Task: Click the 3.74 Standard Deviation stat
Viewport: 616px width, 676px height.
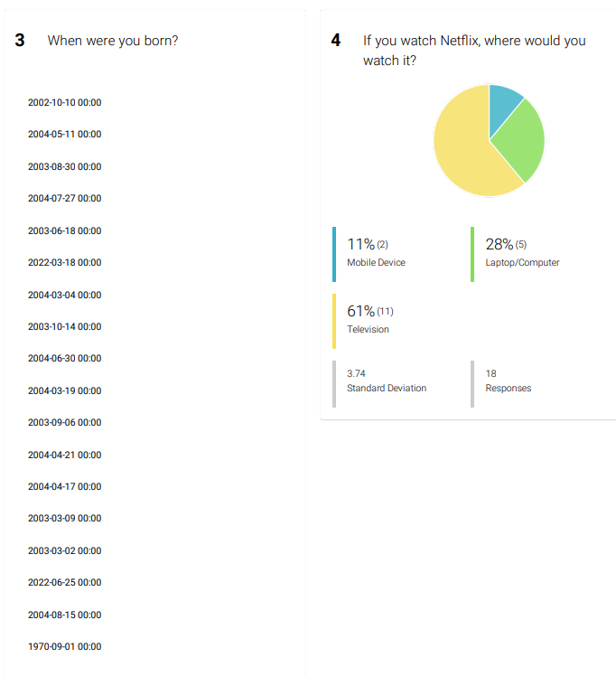Action: 387,380
